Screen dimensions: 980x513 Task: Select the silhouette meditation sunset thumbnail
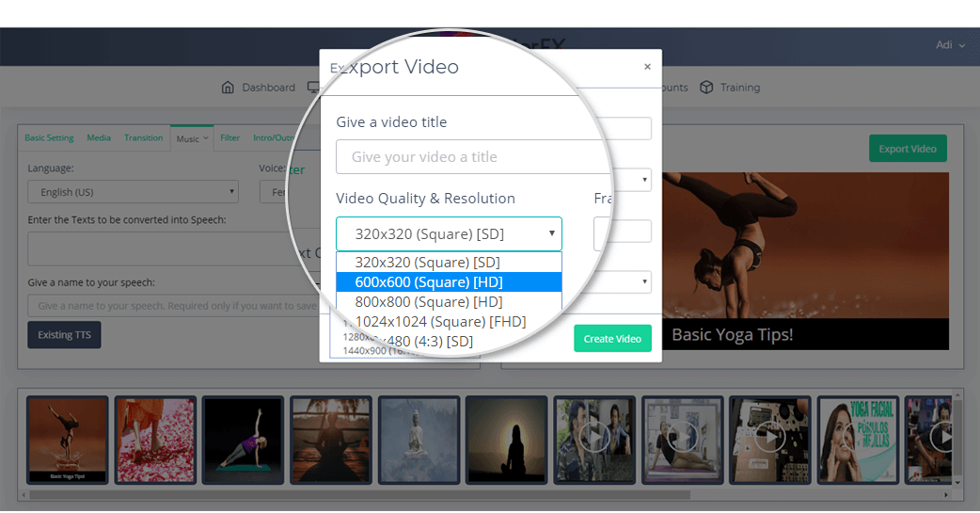point(507,441)
